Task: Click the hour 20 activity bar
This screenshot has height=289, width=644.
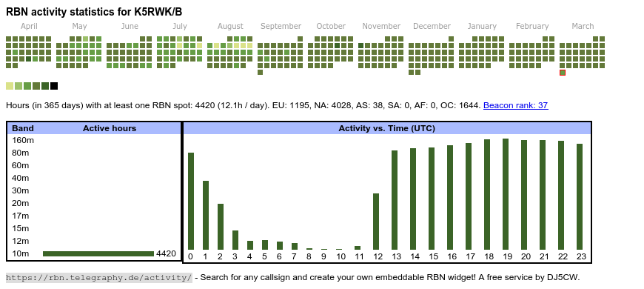Action: pos(524,195)
